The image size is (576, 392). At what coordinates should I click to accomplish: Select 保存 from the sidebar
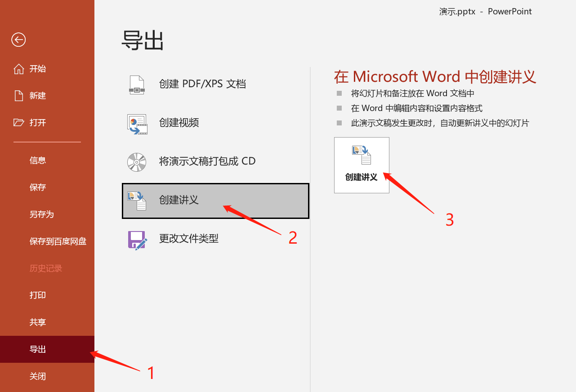pyautogui.click(x=38, y=187)
